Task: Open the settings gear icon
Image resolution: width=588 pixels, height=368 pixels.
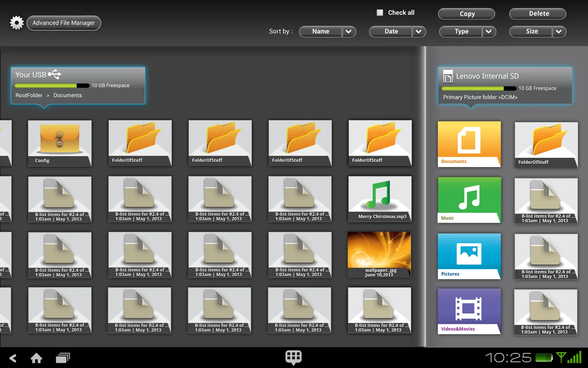Action: point(17,23)
